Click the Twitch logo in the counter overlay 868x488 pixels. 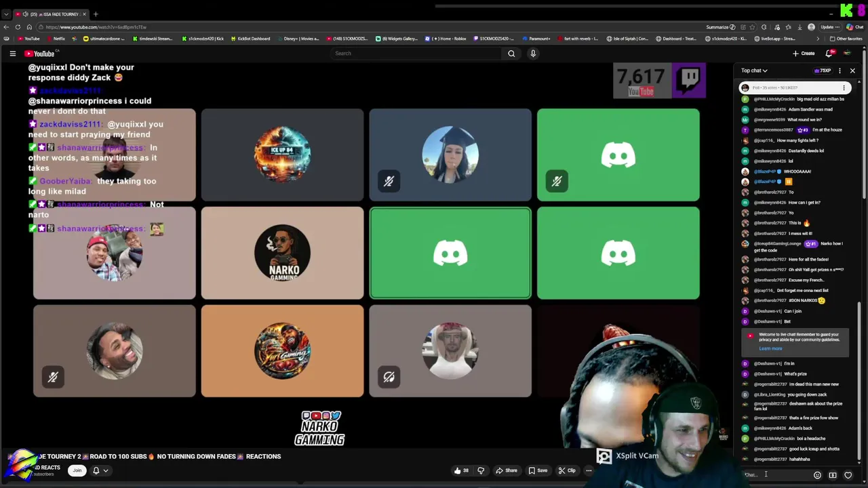(x=689, y=79)
